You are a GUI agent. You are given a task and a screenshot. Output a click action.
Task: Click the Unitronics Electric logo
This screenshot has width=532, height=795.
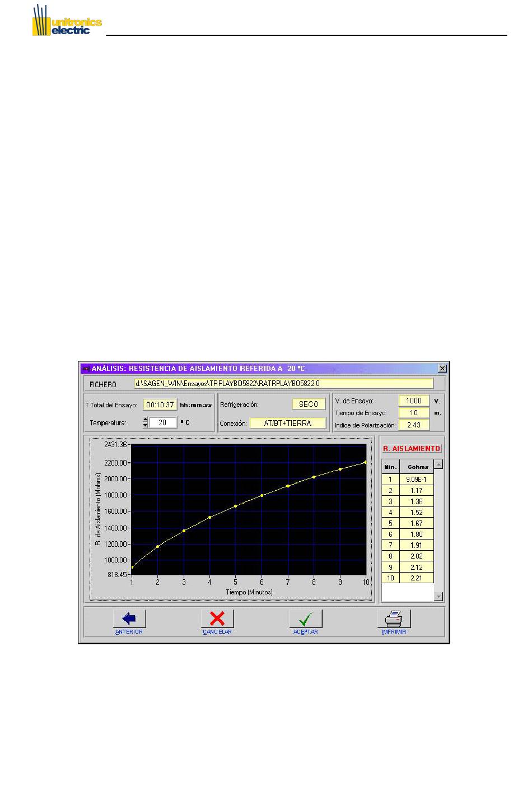(67, 21)
